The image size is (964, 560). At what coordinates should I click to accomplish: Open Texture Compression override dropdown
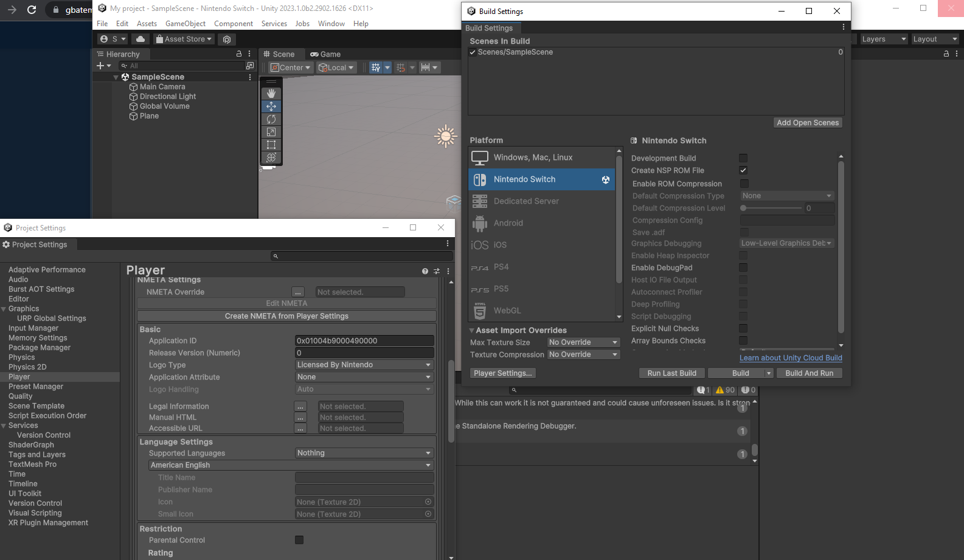[x=583, y=354]
